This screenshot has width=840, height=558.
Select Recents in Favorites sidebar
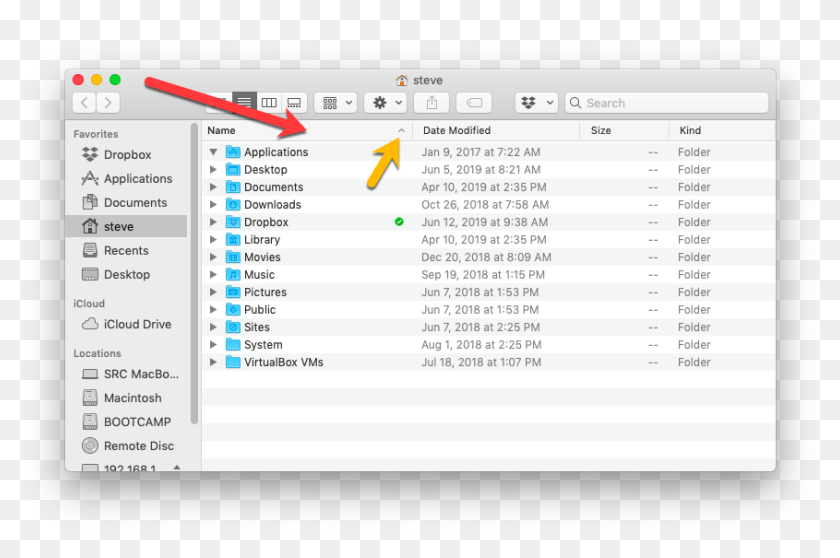point(126,251)
